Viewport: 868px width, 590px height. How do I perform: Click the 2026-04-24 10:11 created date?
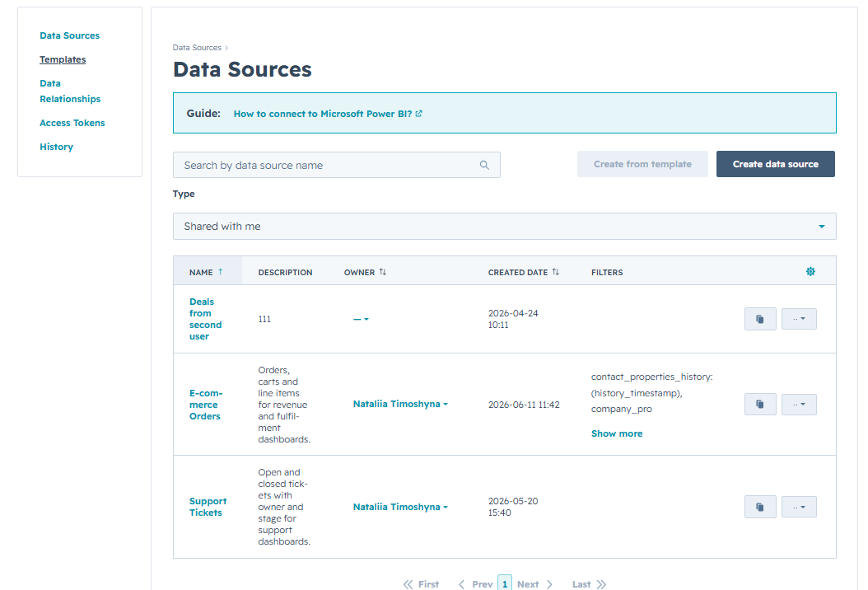513,319
